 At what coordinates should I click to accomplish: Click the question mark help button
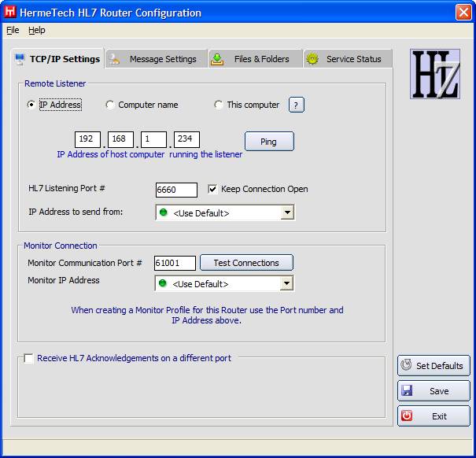coord(296,105)
